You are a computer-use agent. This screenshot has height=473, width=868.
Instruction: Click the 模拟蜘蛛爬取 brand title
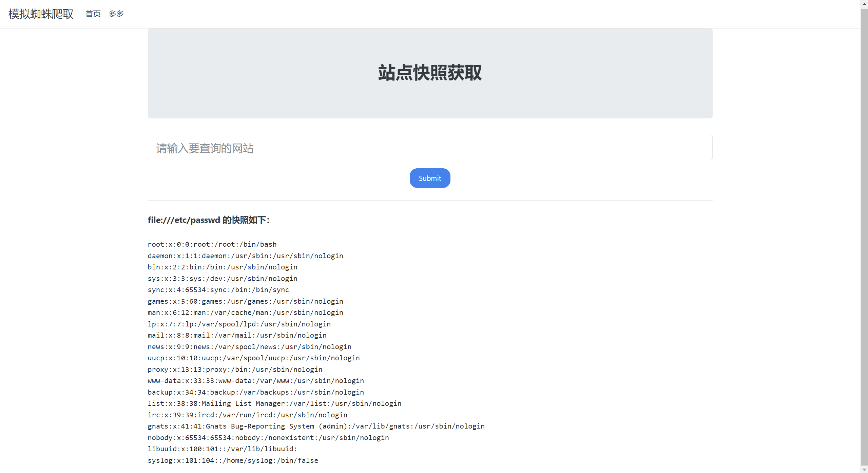pos(41,14)
